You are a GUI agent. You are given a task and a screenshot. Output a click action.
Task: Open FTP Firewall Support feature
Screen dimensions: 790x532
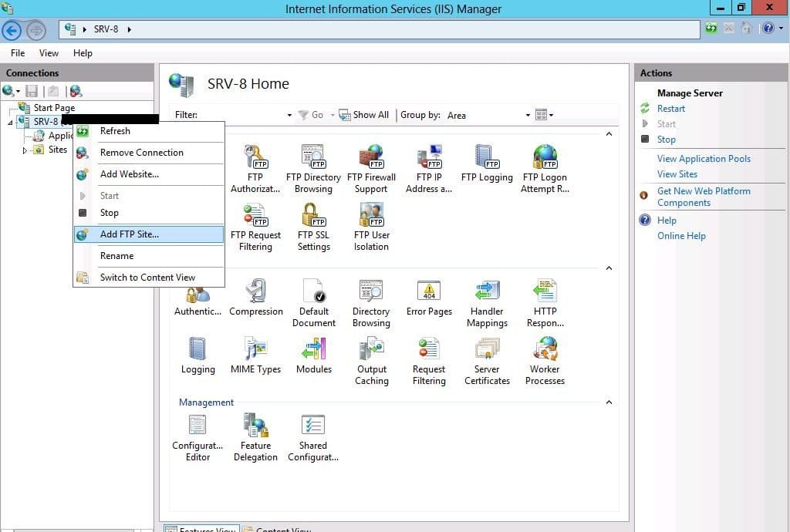pyautogui.click(x=371, y=169)
